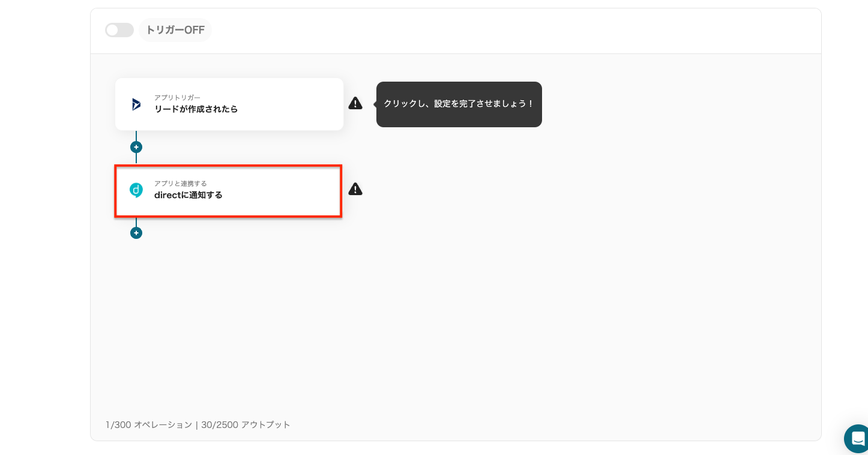The width and height of the screenshot is (868, 455).
Task: Click the Dynamics 365 app icon
Action: (x=136, y=104)
